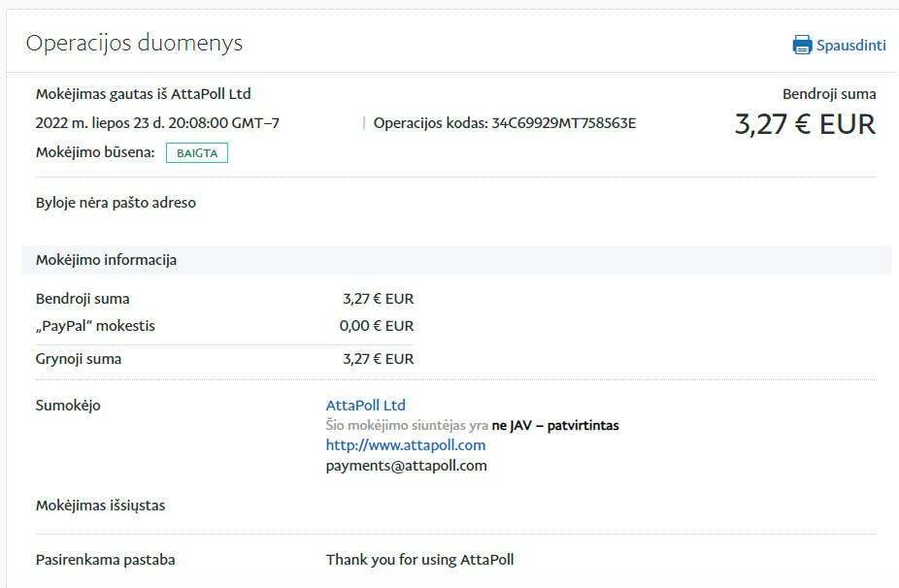This screenshot has height=588, width=899.
Task: Click 'ne JAV – patvirtintas' sender status text
Action: point(555,426)
